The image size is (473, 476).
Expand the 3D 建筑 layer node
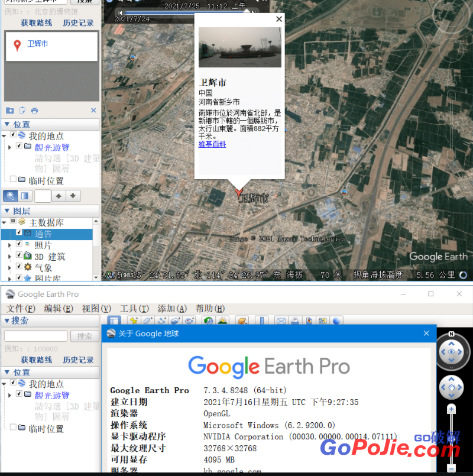click(9, 257)
